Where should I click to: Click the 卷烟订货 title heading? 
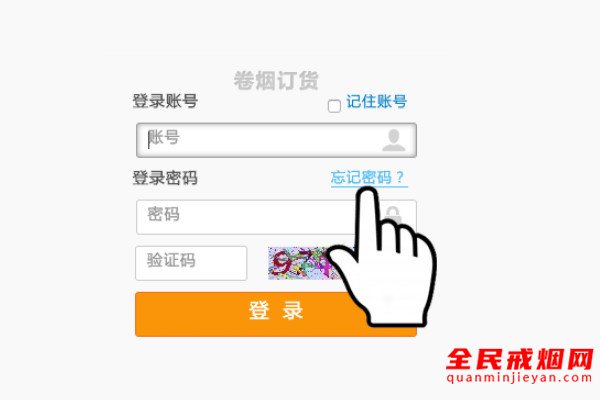pos(276,80)
